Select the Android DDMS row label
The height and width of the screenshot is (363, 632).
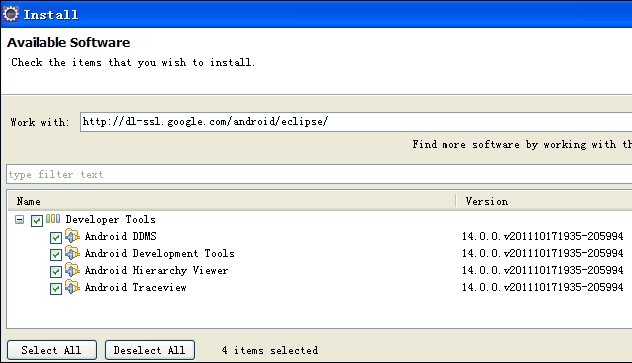121,236
